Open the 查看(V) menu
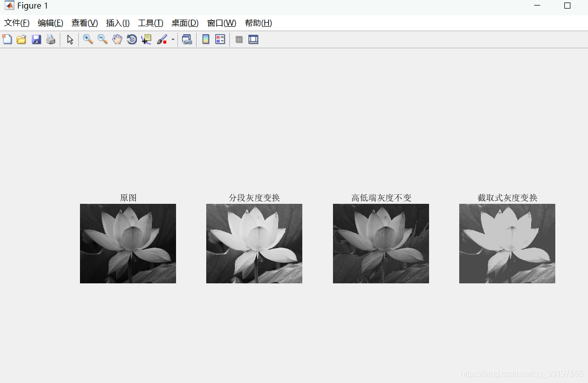 [x=85, y=23]
